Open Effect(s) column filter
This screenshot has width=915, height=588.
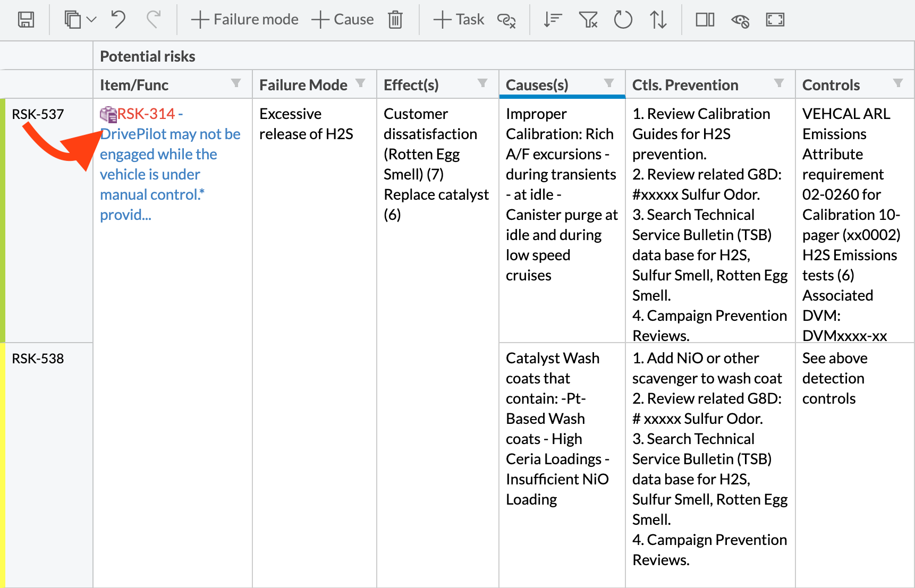click(x=482, y=83)
